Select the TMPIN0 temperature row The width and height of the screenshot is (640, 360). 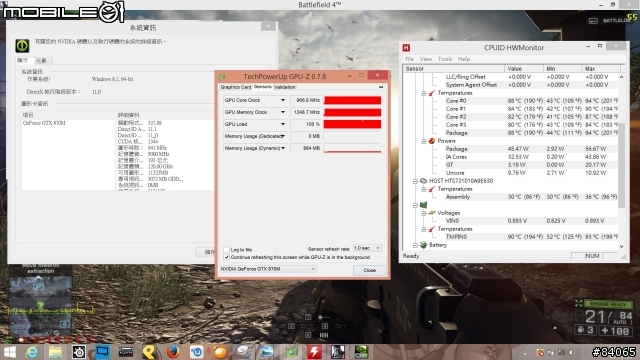coord(531,237)
